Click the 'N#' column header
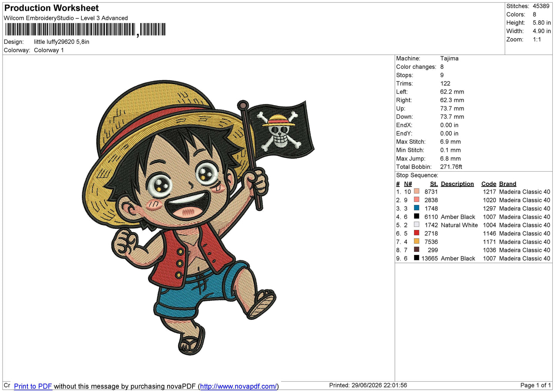Image resolution: width=555 pixels, height=392 pixels. 408,184
